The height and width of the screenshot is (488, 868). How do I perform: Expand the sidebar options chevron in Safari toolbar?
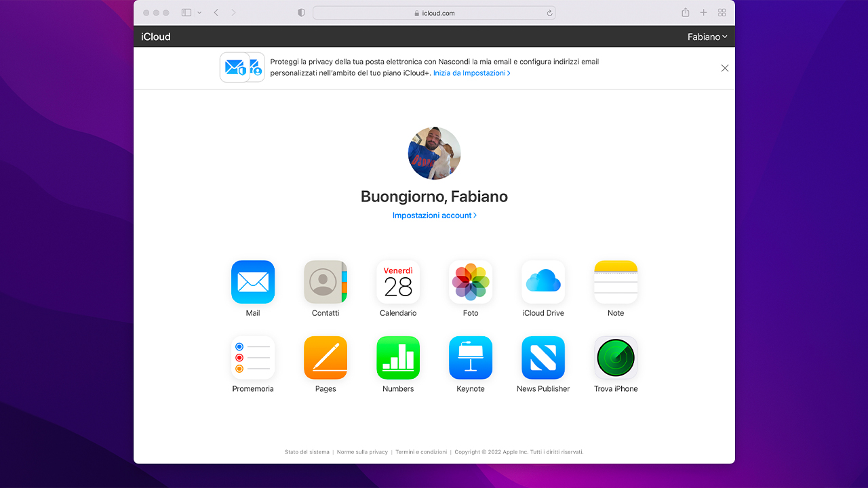coord(199,12)
